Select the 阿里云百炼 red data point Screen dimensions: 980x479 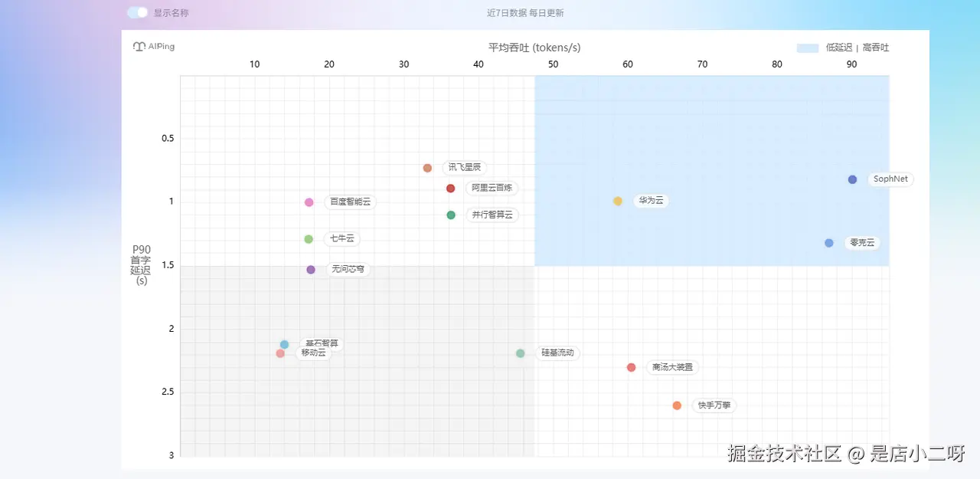click(x=451, y=188)
